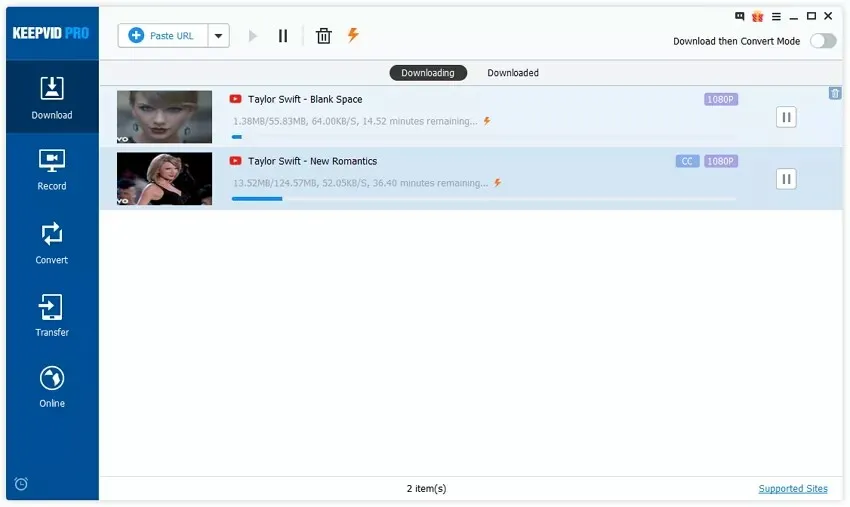Click 1080P badge on Blank Space
This screenshot has height=507, width=850.
point(720,99)
